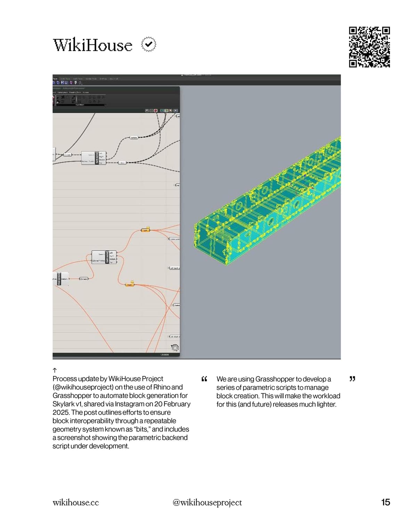This screenshot has height=532, width=417.
Task: Click the relay node on upper dashed wire
Action: coord(134,138)
